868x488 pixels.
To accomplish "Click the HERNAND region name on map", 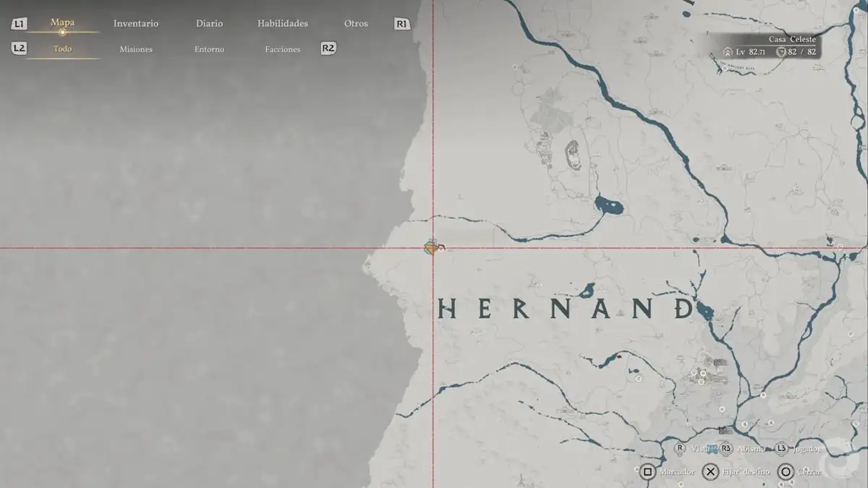I will (x=566, y=310).
